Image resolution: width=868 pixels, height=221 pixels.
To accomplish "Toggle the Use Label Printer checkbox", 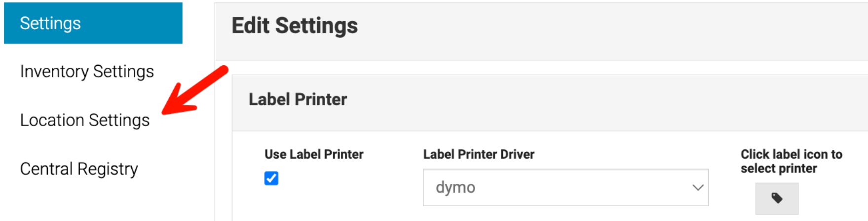I will (x=271, y=178).
